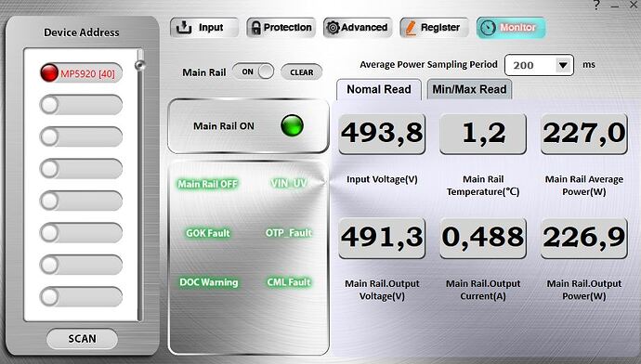Image resolution: width=641 pixels, height=364 pixels.
Task: Click the Main Rail OFF status label
Action: 208,184
